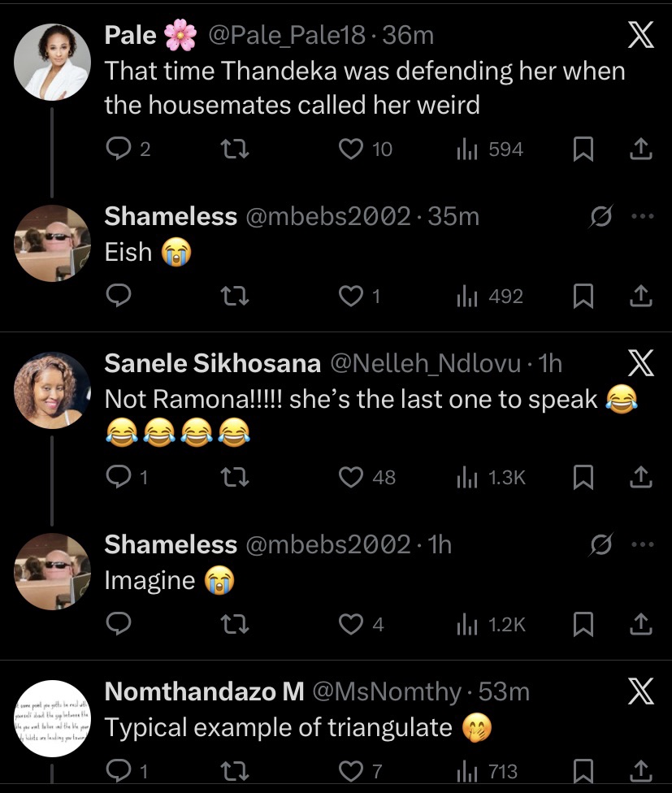Viewport: 672px width, 793px height.
Task: Reply to Pale's tweet about Thandeka
Action: click(119, 149)
